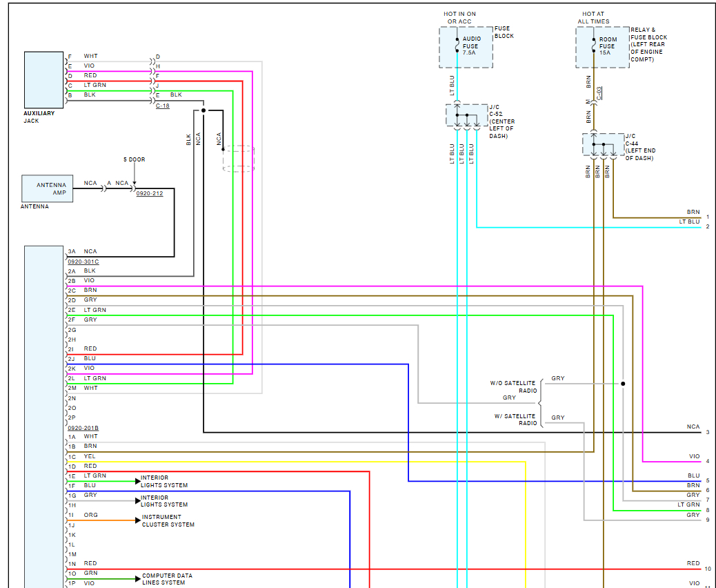Open the 0920-212 connector reference
Viewport: 716px width, 588px height.
pos(150,193)
